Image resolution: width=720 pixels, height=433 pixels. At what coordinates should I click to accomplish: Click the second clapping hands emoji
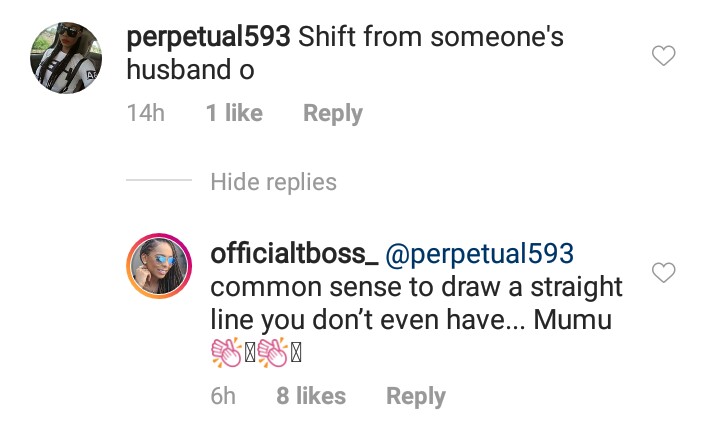[273, 354]
